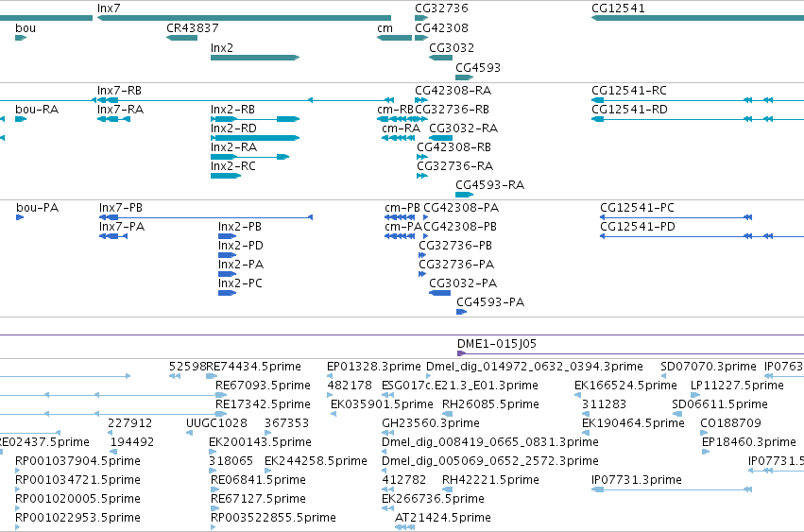
Task: Open the CG42308-PA protein label
Action: (461, 208)
